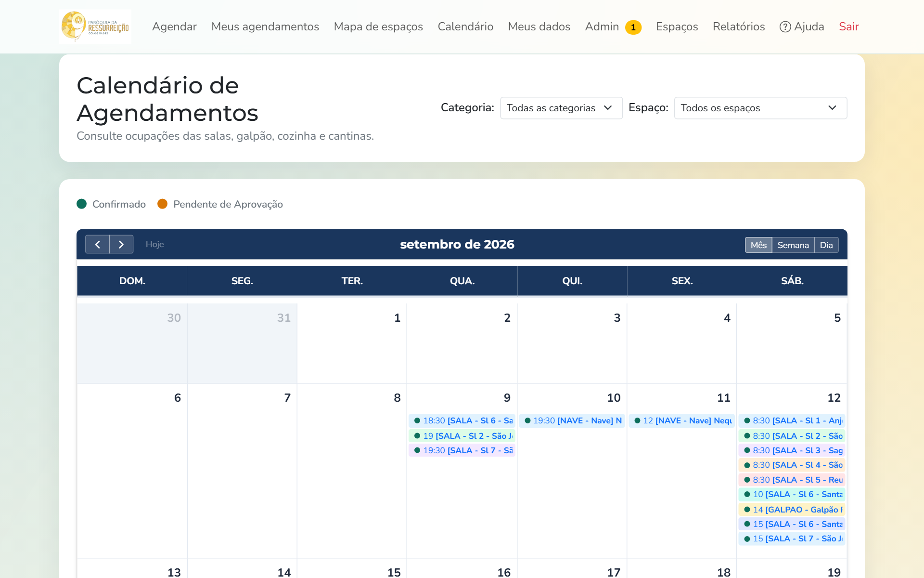Click Confirmado green legend dot
The width and height of the screenshot is (924, 578).
coord(82,204)
